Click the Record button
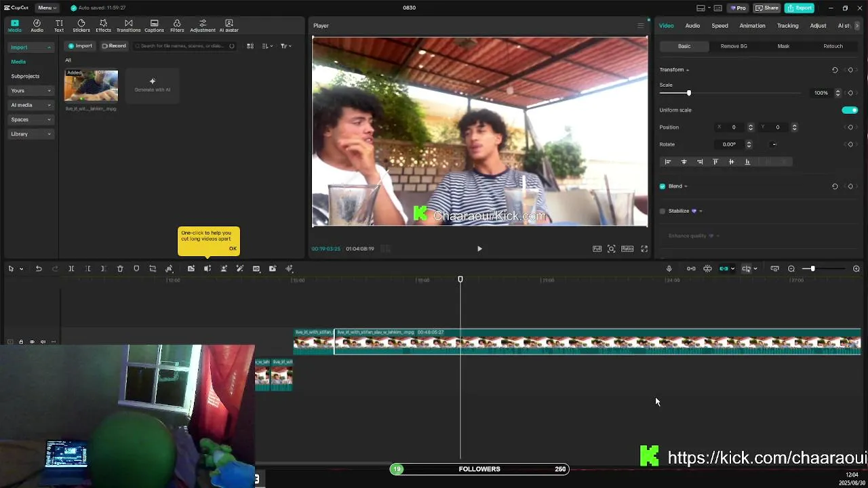 114,46
